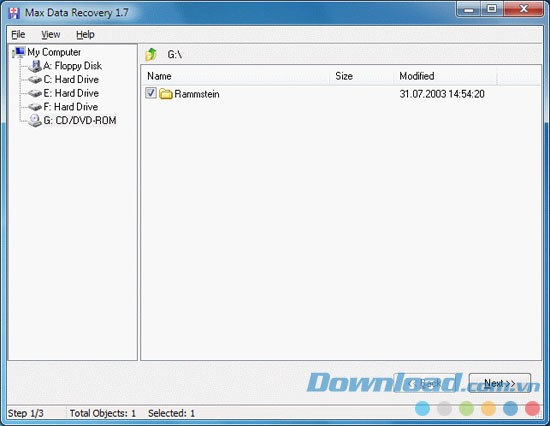Select C: Hard Drive in tree
This screenshot has width=550, height=426.
(x=71, y=80)
